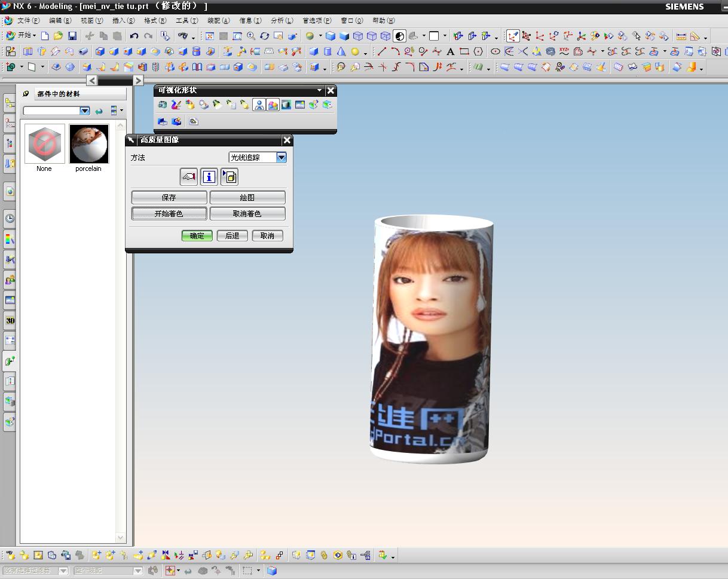Click the Zoom magnifier icon
Screen dimensions: 728x579
point(251,36)
